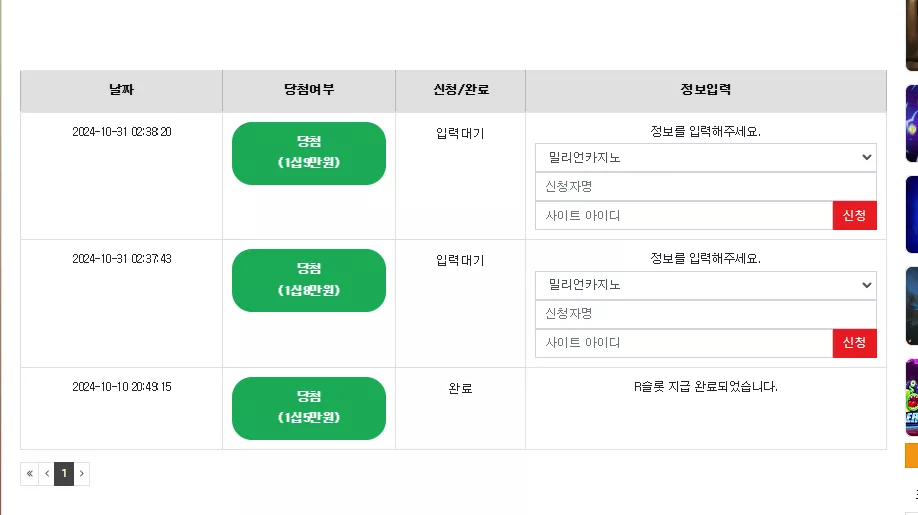This screenshot has width=918, height=515.
Task: Open the green monster game thumbnail on right
Action: [912, 397]
